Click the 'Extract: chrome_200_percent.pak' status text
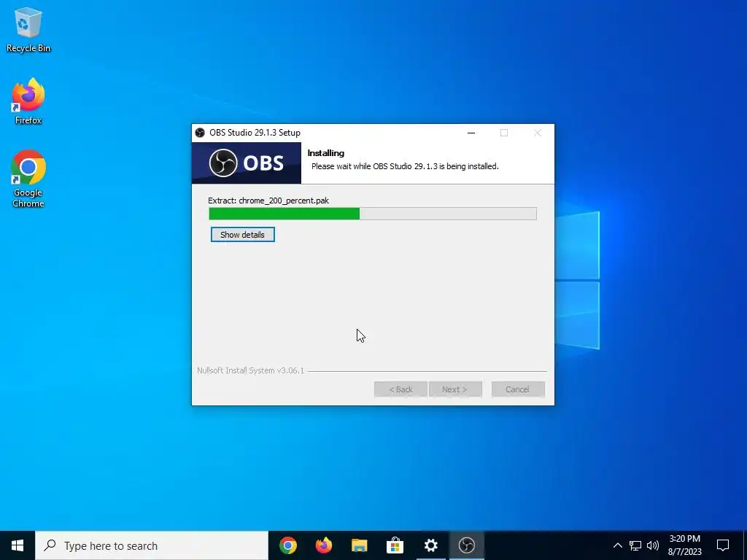This screenshot has height=560, width=747. [268, 201]
